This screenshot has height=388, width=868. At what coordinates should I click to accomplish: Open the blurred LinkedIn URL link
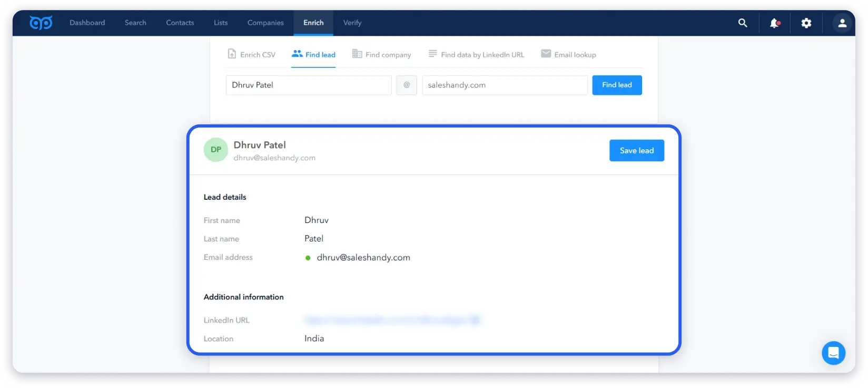tap(392, 319)
